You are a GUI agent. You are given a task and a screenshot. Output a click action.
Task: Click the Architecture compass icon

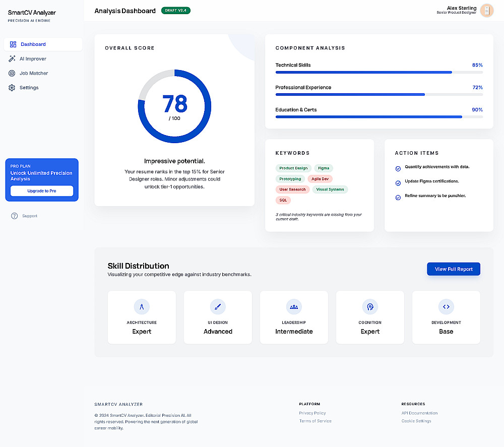coord(142,307)
